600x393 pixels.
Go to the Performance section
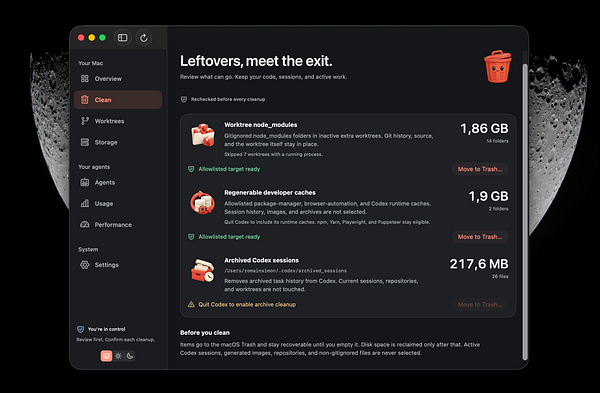(x=118, y=225)
